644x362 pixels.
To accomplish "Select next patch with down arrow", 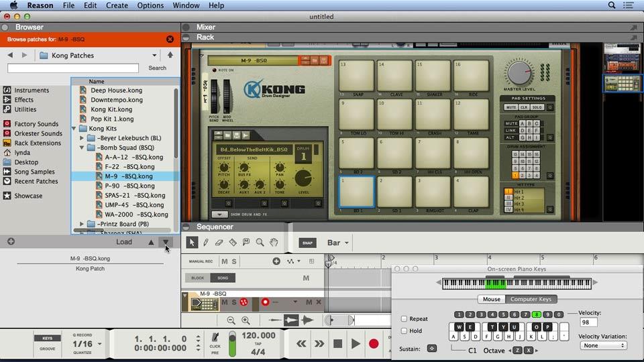I will tap(166, 242).
